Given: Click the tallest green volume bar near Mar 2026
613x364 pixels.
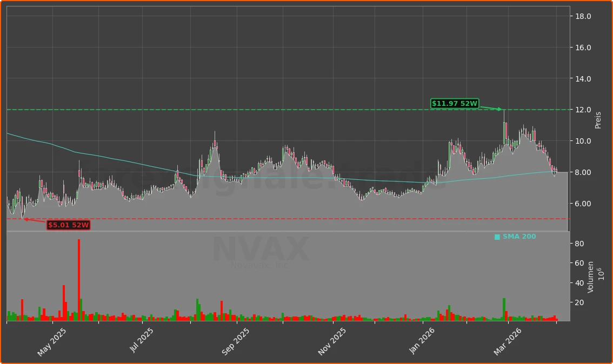Looking at the screenshot, I should [504, 309].
